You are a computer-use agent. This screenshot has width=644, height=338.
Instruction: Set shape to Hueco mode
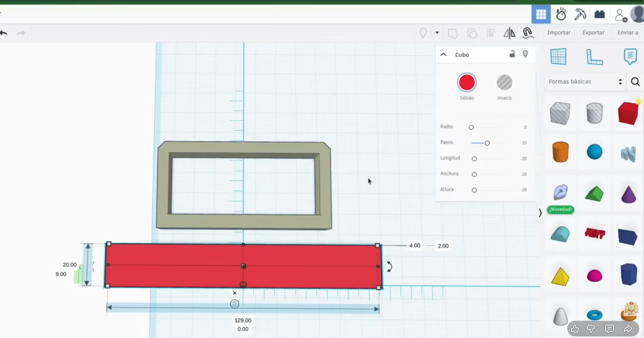[x=504, y=83]
